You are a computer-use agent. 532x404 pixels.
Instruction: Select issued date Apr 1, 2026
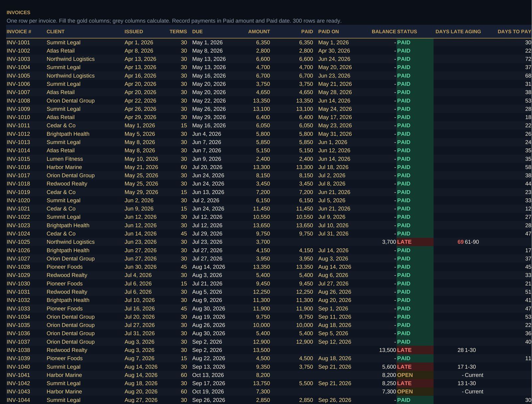coord(139,43)
